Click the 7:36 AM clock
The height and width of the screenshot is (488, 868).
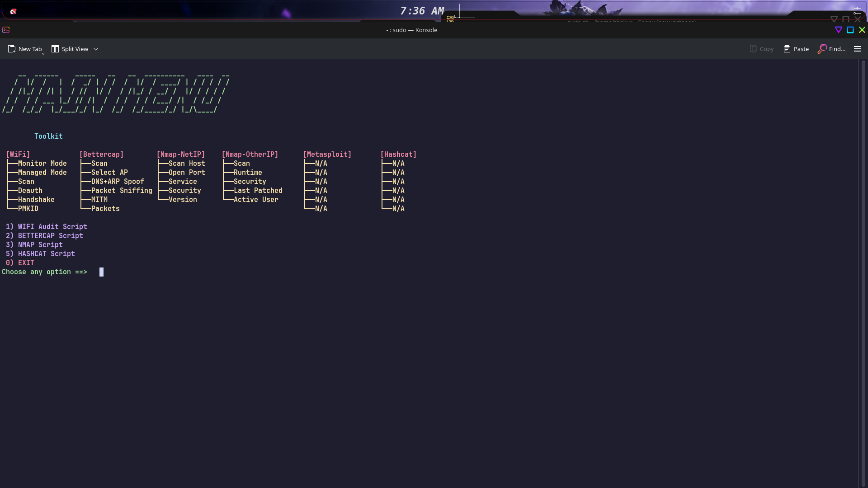tap(422, 11)
